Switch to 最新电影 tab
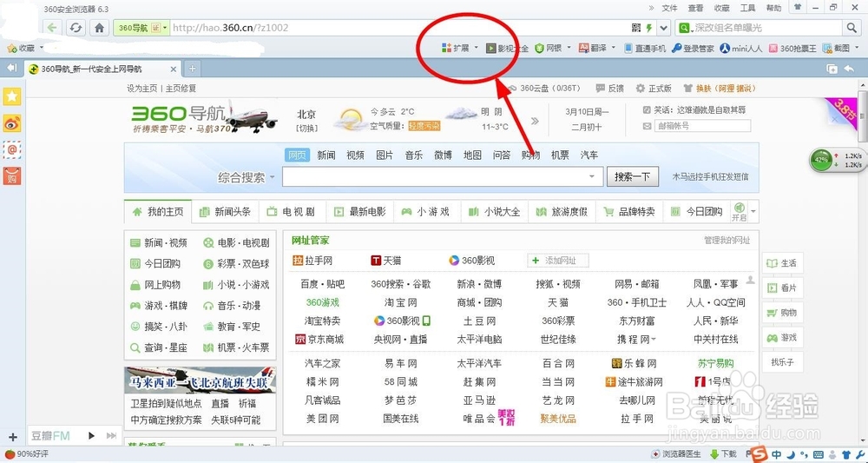 (x=359, y=212)
